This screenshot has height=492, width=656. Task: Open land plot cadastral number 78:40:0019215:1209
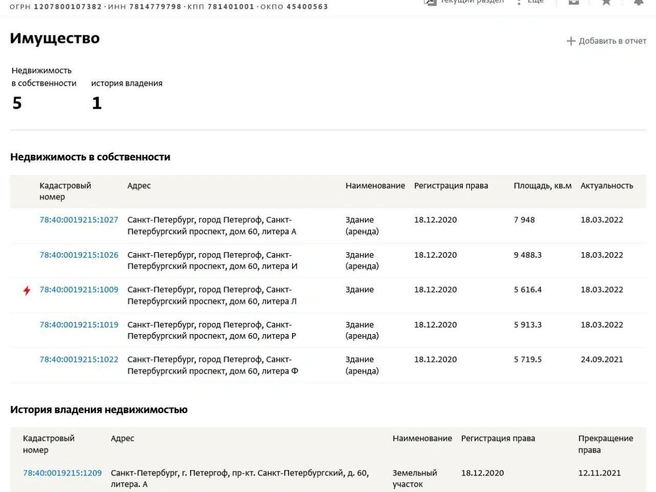(62, 473)
